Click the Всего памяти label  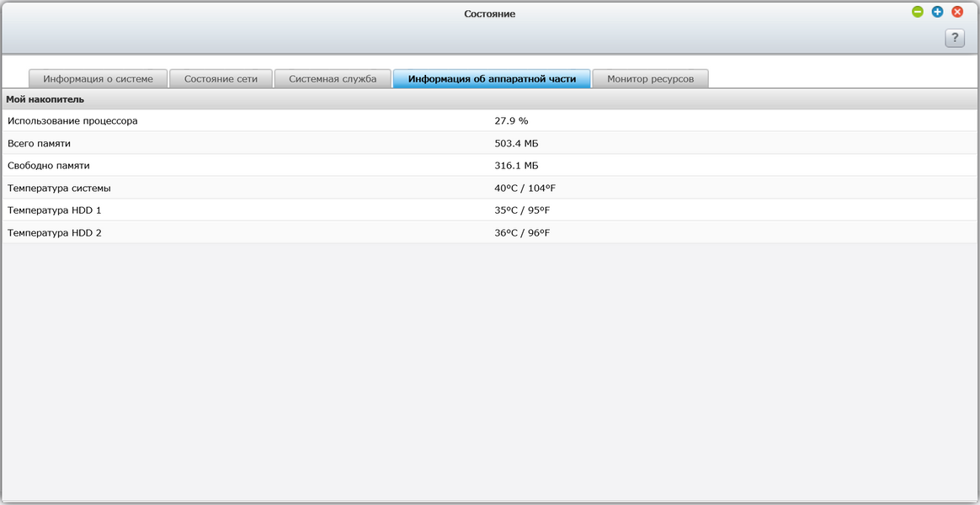[39, 143]
